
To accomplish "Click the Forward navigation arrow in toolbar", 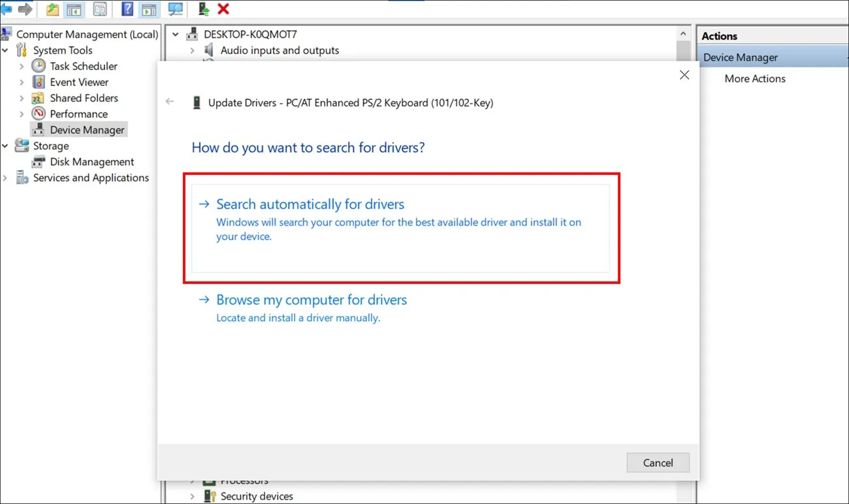I will tap(25, 9).
